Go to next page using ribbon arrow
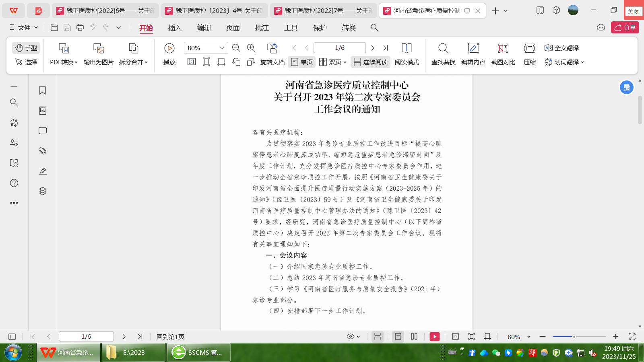 373,48
